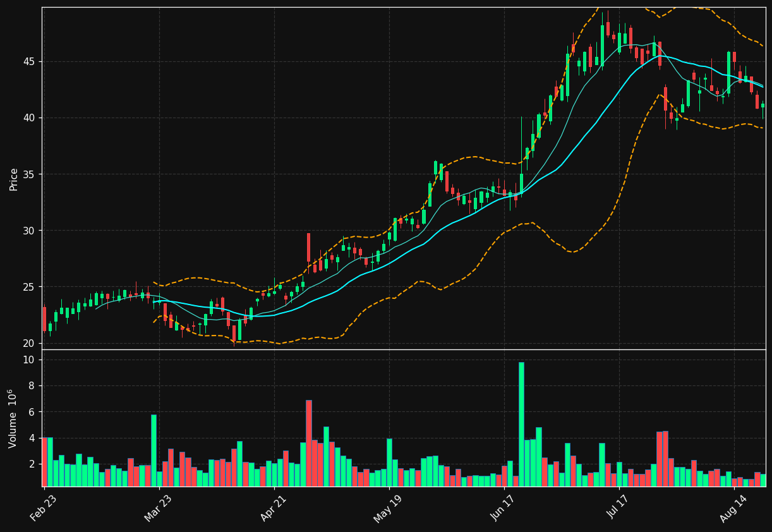
Task: Select the 35 tick on the price axis
Action: (30, 174)
